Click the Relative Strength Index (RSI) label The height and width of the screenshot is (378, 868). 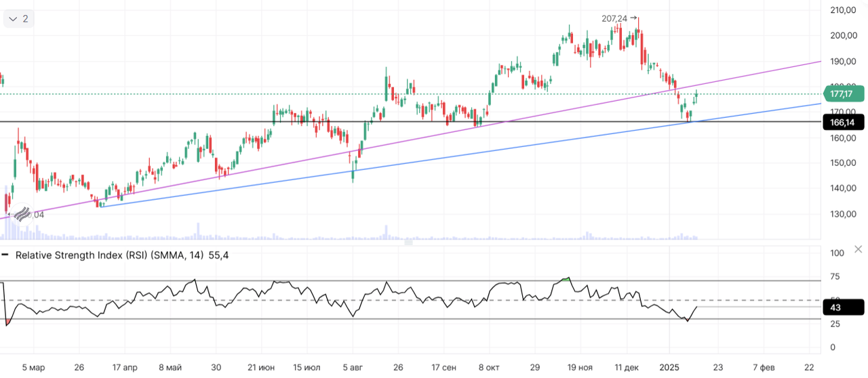pos(74,255)
